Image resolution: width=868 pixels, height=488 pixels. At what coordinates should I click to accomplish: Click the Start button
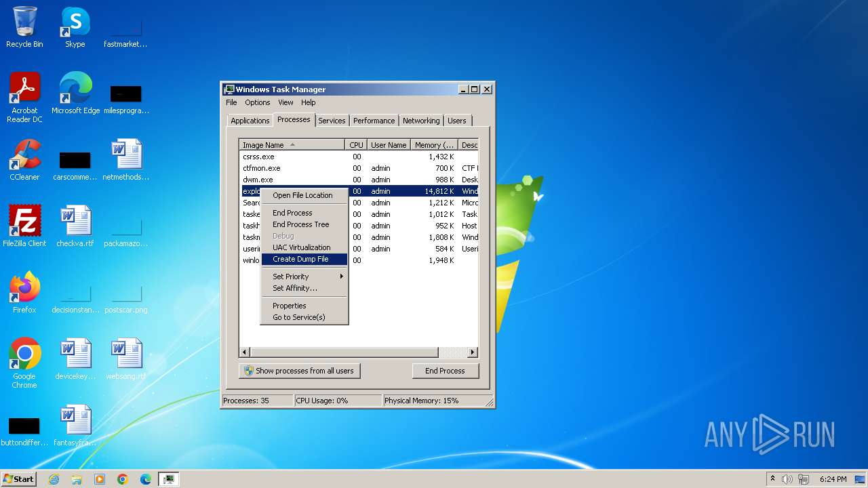click(18, 479)
